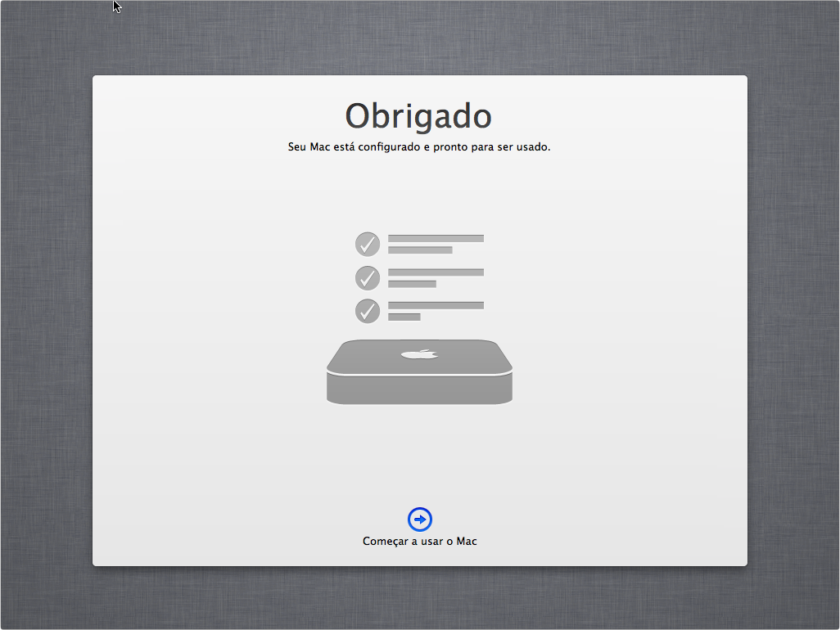Click the gray linen background left of the panel
This screenshot has height=630, width=840.
[46, 319]
